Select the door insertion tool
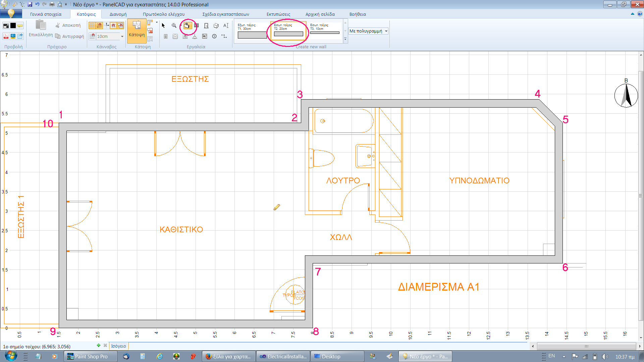The height and width of the screenshot is (362, 644). tap(206, 25)
